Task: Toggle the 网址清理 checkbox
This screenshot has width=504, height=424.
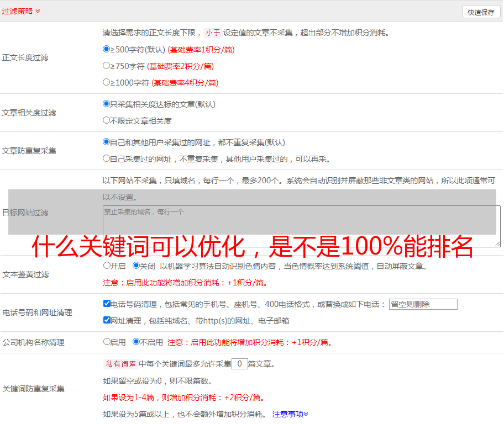Action: pos(107,320)
